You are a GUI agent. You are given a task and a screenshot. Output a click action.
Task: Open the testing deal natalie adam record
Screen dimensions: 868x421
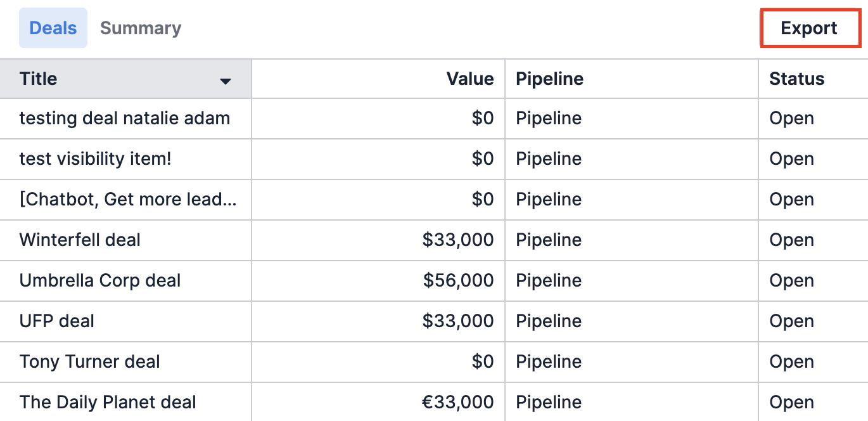tap(125, 119)
